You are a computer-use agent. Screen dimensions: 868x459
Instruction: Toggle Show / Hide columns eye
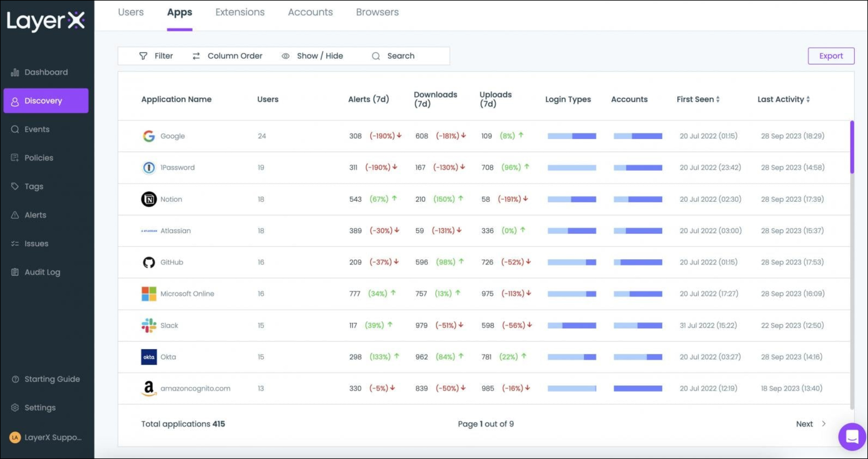click(x=285, y=56)
